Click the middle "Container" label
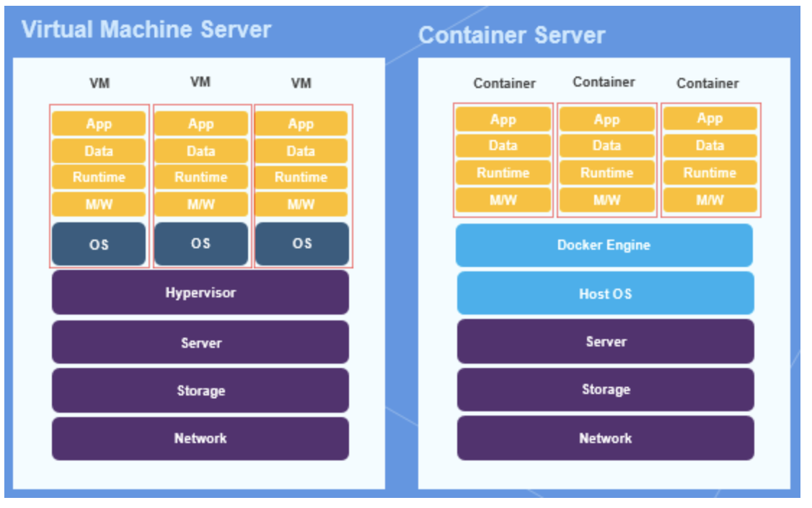This screenshot has height=508, width=812. tap(604, 82)
